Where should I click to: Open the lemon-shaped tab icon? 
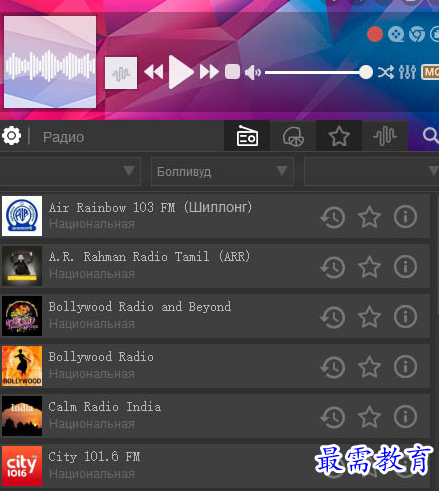click(293, 136)
